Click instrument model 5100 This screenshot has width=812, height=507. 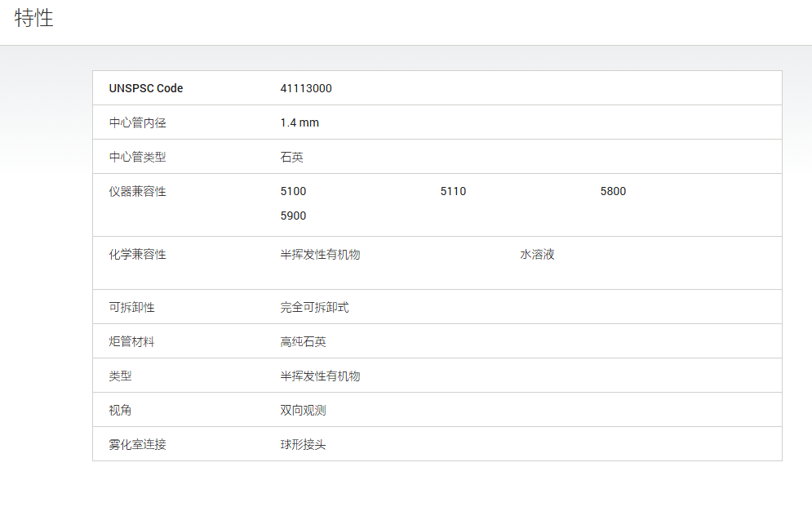click(293, 192)
